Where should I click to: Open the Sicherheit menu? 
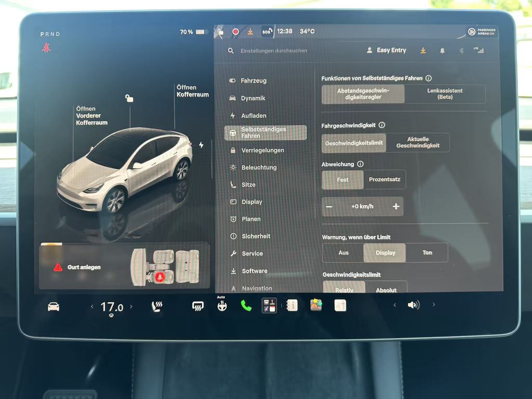[265, 236]
